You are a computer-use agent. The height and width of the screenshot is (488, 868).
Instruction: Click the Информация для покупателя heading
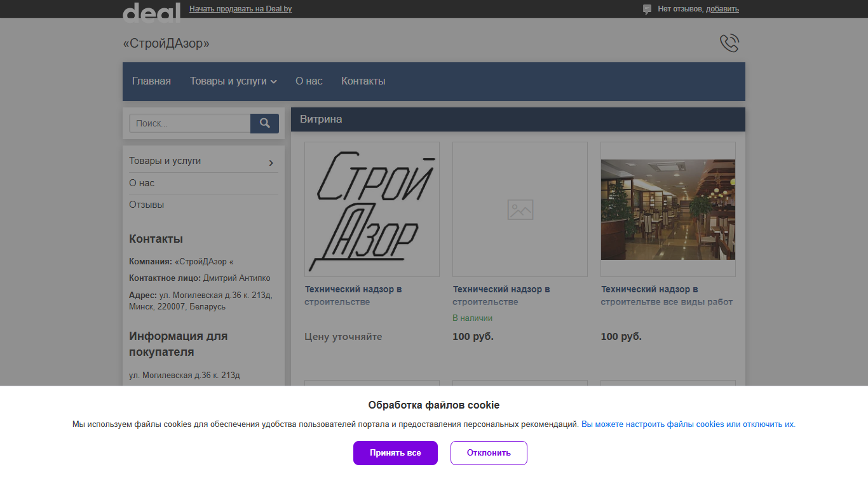tap(178, 344)
